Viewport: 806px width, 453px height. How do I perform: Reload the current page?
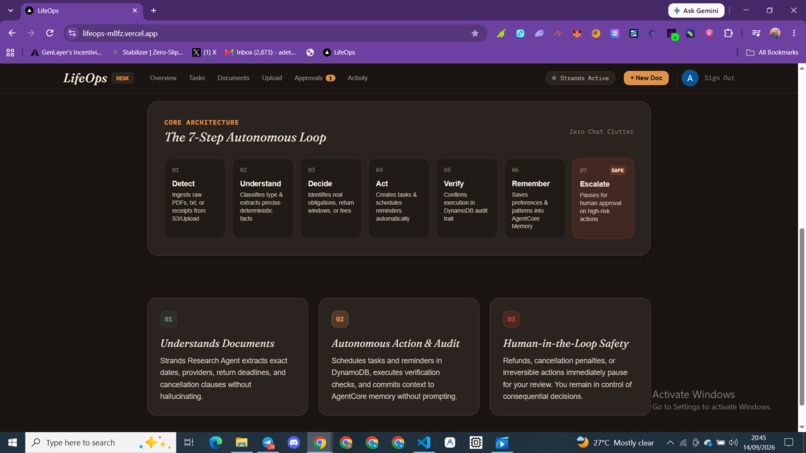click(49, 33)
